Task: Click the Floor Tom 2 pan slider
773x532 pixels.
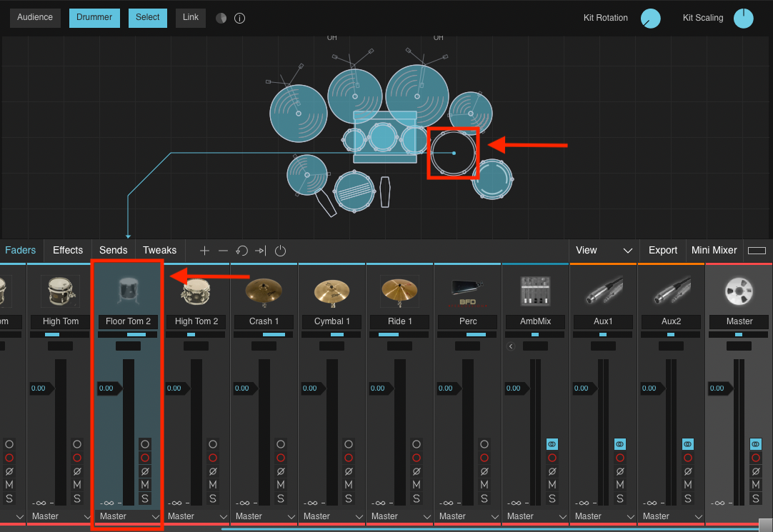Action: pos(128,334)
